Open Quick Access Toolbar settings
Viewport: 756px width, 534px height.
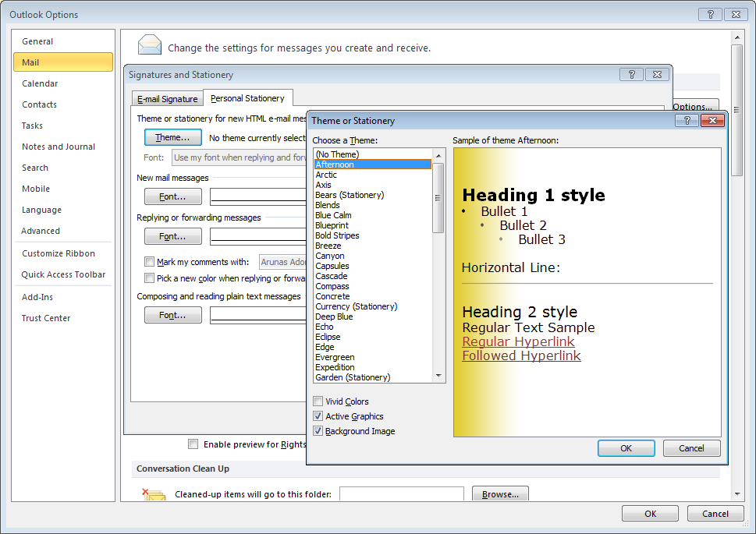point(63,274)
